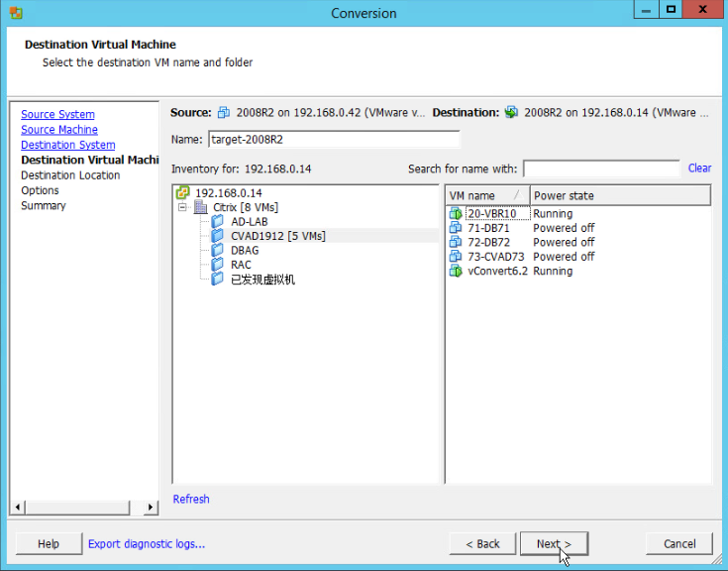The image size is (728, 571).
Task: Select the vConvert6.2 VM row name
Action: point(497,271)
